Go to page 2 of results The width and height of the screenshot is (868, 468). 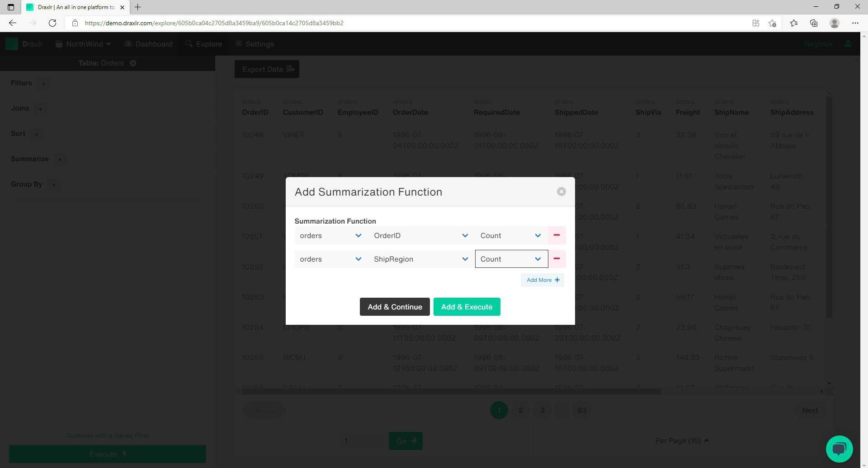point(521,410)
